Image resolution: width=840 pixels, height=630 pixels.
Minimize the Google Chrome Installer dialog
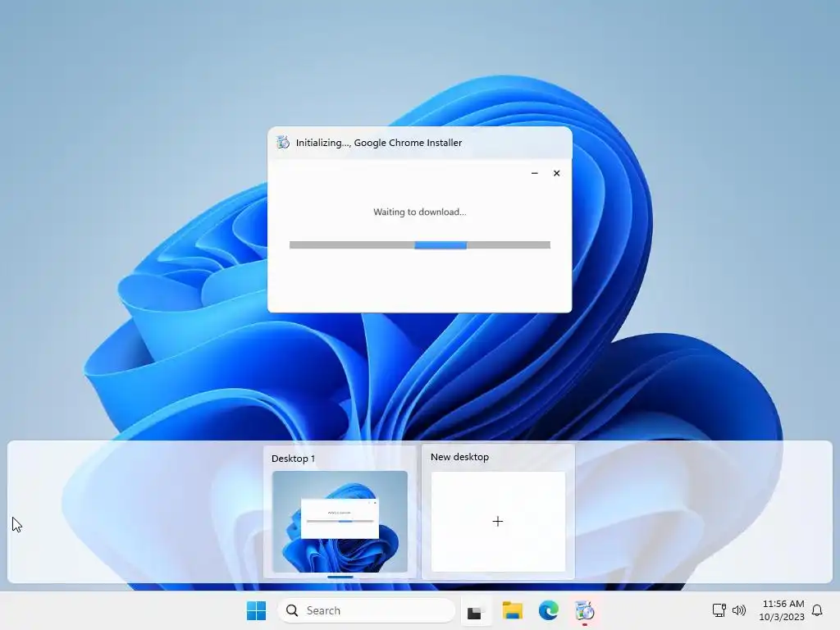[x=534, y=173]
